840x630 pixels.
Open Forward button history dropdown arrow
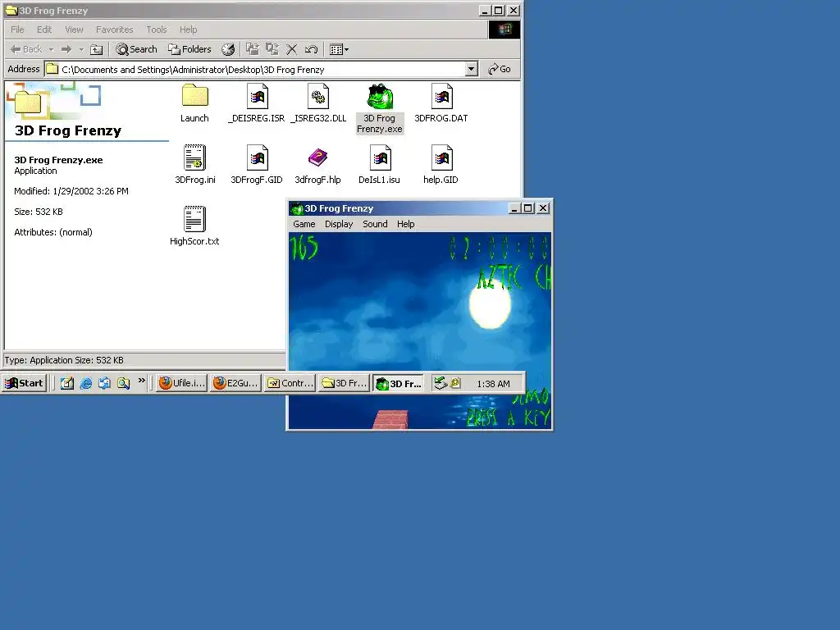click(81, 49)
